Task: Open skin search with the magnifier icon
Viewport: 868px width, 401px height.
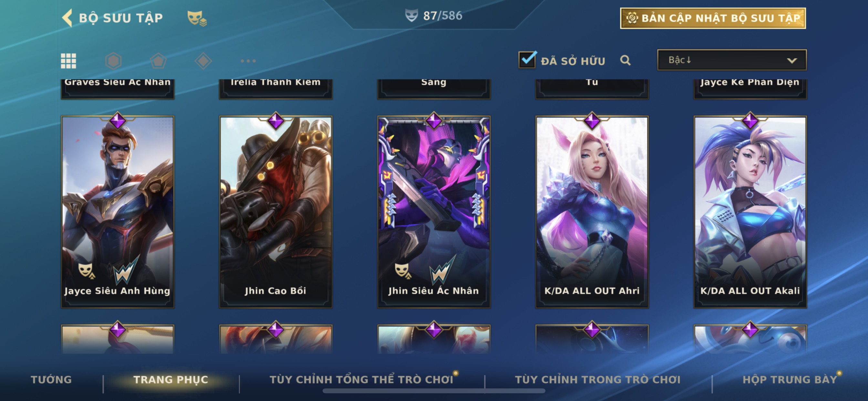Action: (x=625, y=60)
